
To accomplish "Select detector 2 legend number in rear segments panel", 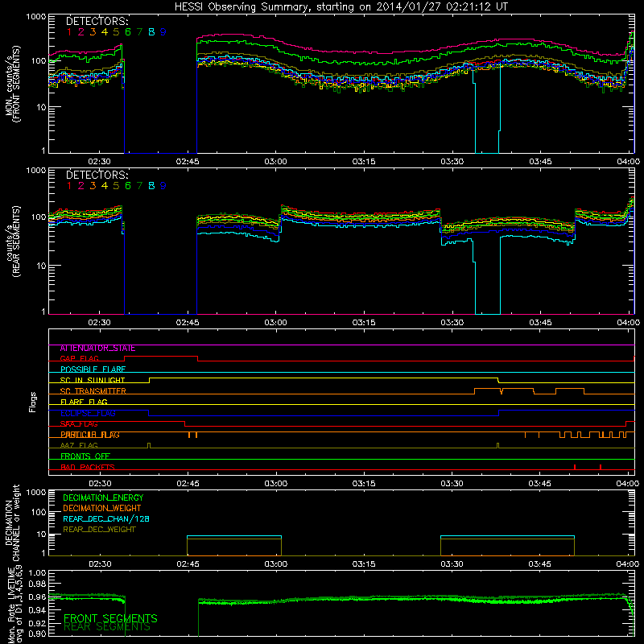I will tap(81, 186).
